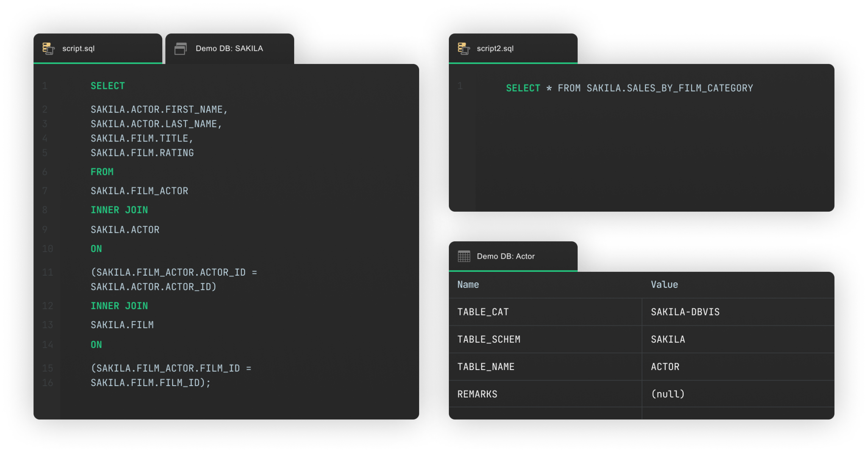Viewport: 868px width, 453px height.
Task: Select the TABLE_SCHEM row
Action: click(489, 339)
